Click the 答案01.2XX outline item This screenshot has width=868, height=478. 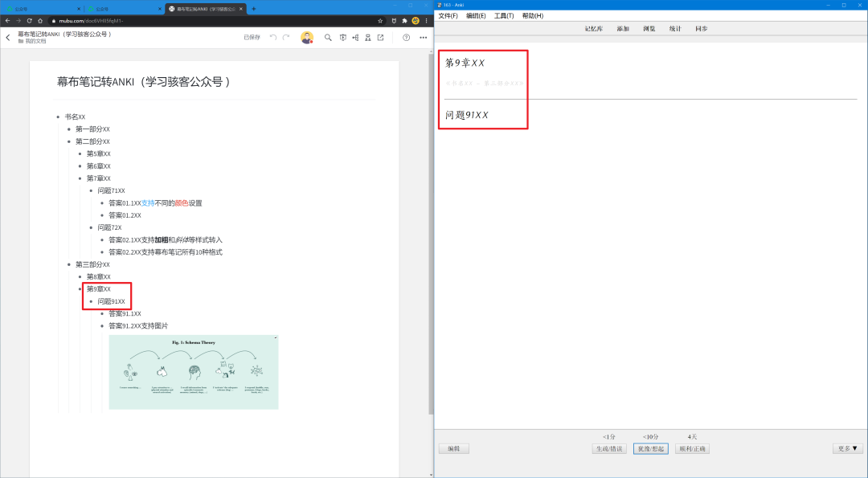pos(125,215)
